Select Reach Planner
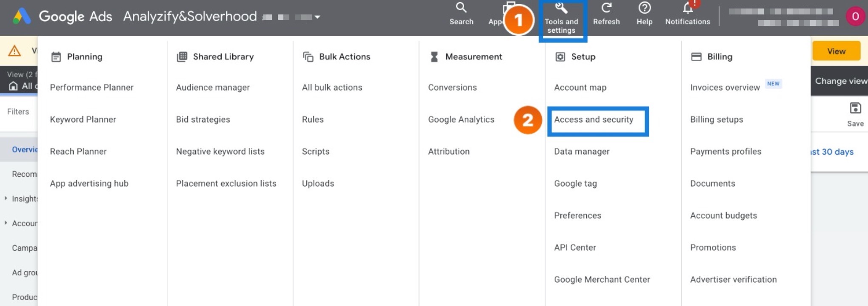This screenshot has width=868, height=306. pyautogui.click(x=78, y=151)
